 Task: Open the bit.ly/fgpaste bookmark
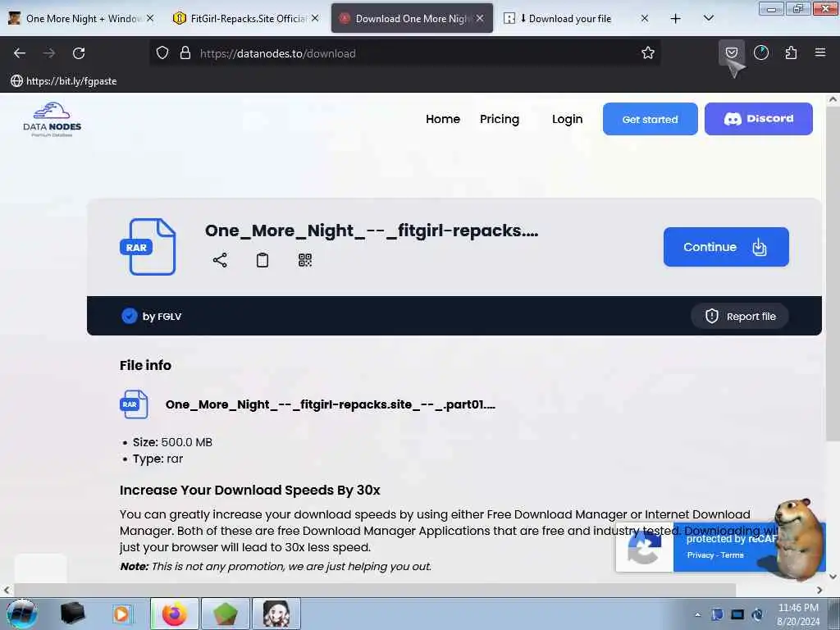(64, 81)
